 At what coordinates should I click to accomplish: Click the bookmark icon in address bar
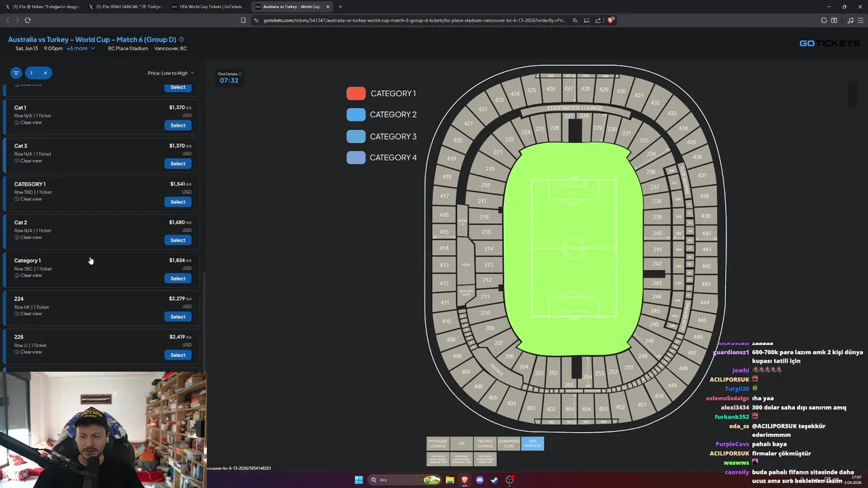pos(243,20)
